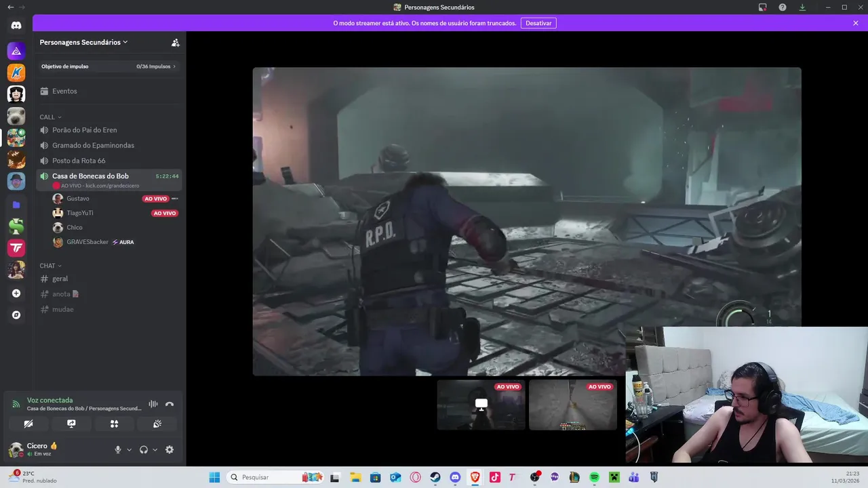
Task: Open the first AO VIVO stream thumbnail
Action: pyautogui.click(x=481, y=405)
